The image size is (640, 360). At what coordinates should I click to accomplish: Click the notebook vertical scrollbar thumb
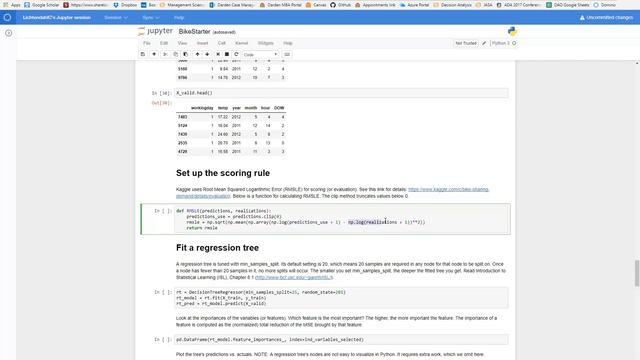tap(637, 273)
